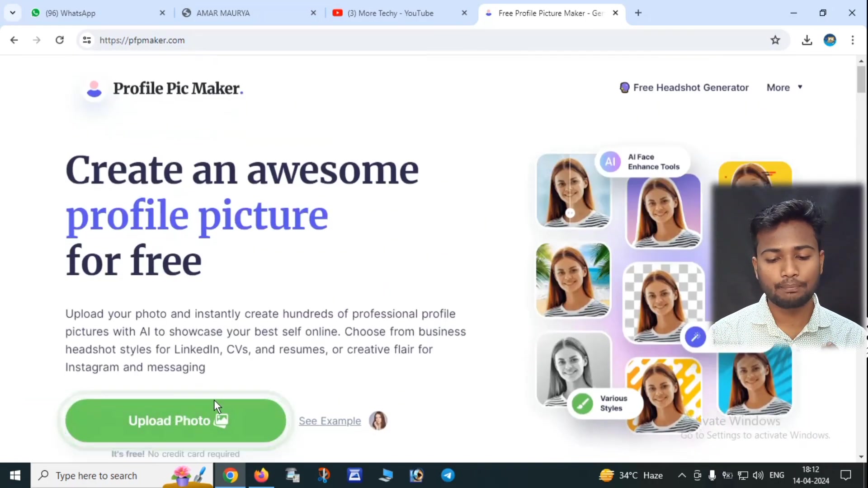The width and height of the screenshot is (868, 488).
Task: Open the tab search dropdown arrow
Action: [x=13, y=13]
